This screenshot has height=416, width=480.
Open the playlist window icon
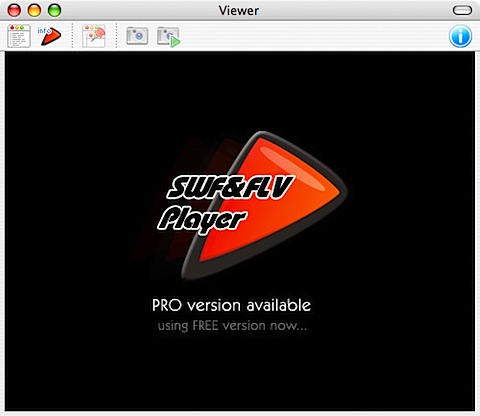(19, 36)
